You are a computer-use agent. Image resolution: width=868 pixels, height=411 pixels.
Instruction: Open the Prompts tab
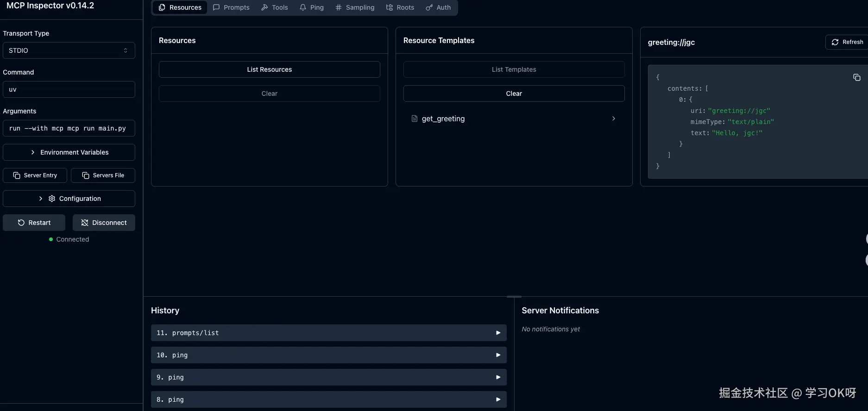pos(231,7)
